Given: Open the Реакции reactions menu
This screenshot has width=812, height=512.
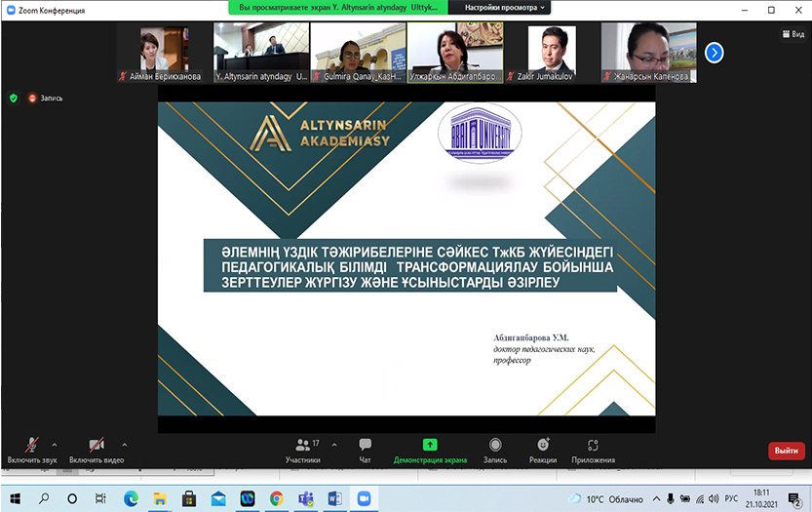Looking at the screenshot, I should click(x=543, y=449).
